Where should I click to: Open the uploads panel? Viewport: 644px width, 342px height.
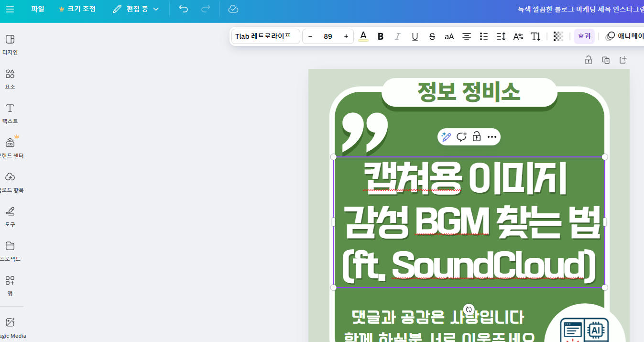point(10,182)
